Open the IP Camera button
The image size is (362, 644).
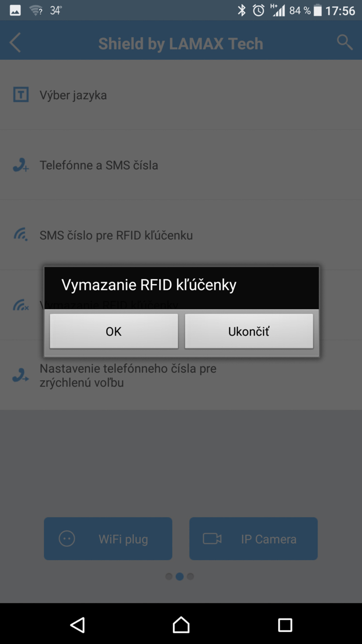point(253,539)
